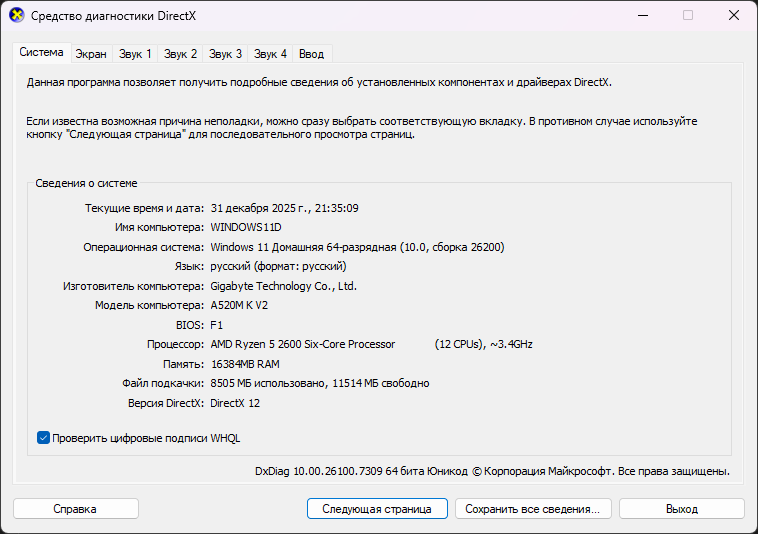This screenshot has height=534, width=758.
Task: Click the Версия DirectX label
Action: click(166, 403)
